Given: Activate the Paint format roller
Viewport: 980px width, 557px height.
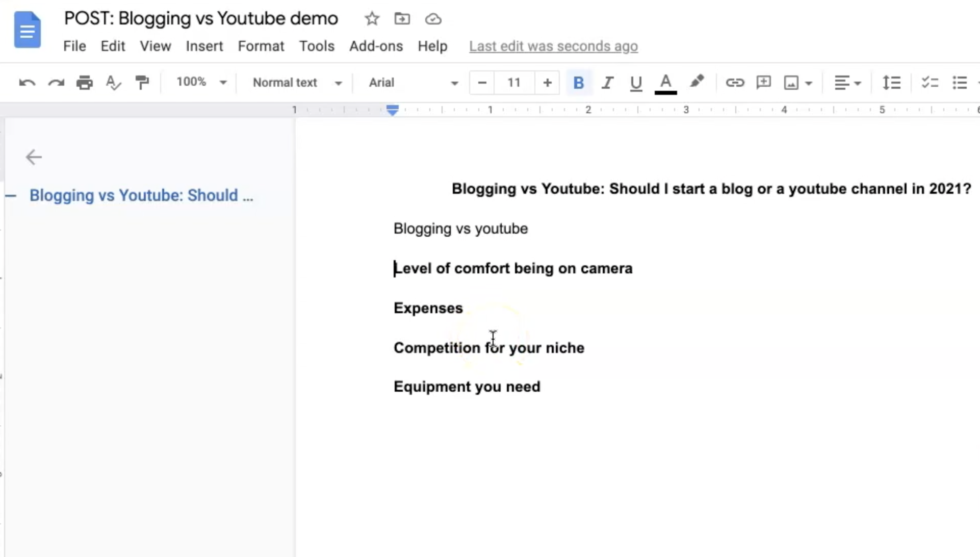Looking at the screenshot, I should point(142,83).
